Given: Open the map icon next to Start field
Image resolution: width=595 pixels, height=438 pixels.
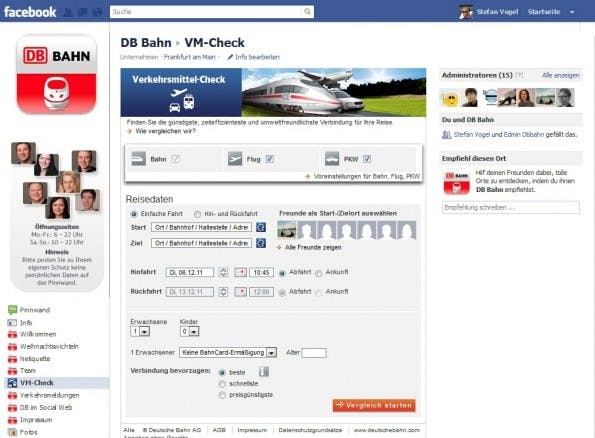Looking at the screenshot, I should [x=261, y=227].
